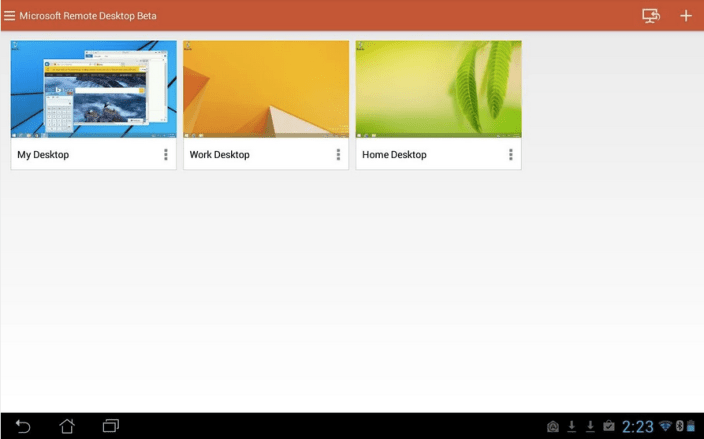
Task: Tap the clock showing 2:23
Action: pos(637,427)
